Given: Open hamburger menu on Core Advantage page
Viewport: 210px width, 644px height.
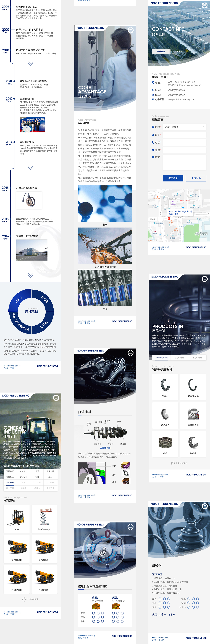Looking at the screenshot, I should pos(130,30).
